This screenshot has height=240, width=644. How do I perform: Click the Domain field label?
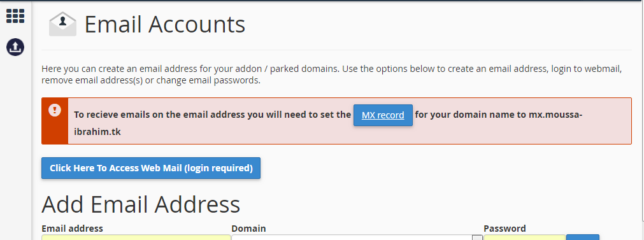tap(248, 229)
